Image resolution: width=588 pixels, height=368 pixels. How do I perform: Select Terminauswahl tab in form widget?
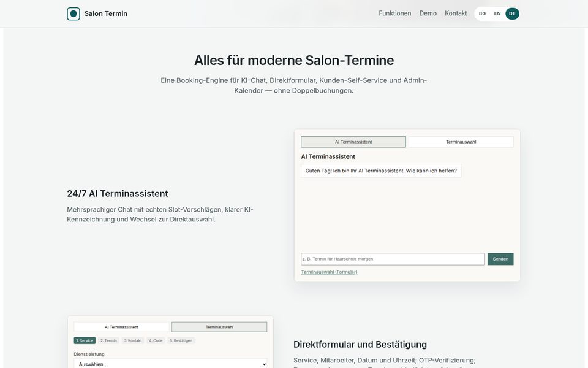pos(219,327)
